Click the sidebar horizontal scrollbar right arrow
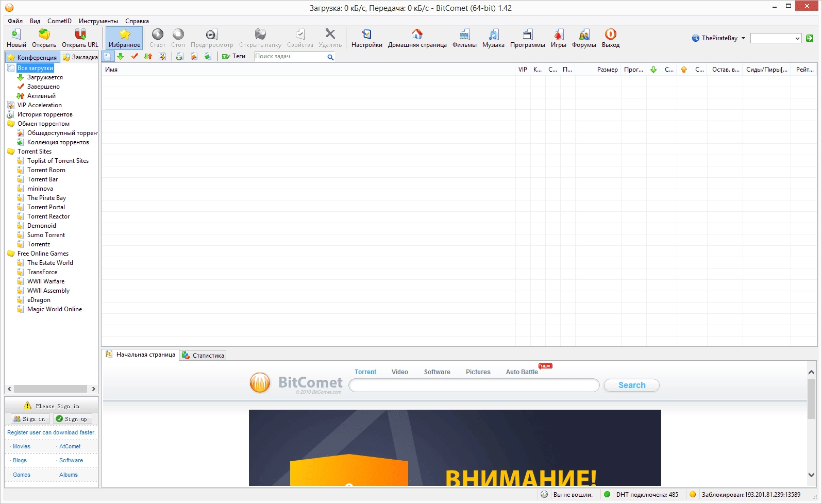 pos(93,389)
